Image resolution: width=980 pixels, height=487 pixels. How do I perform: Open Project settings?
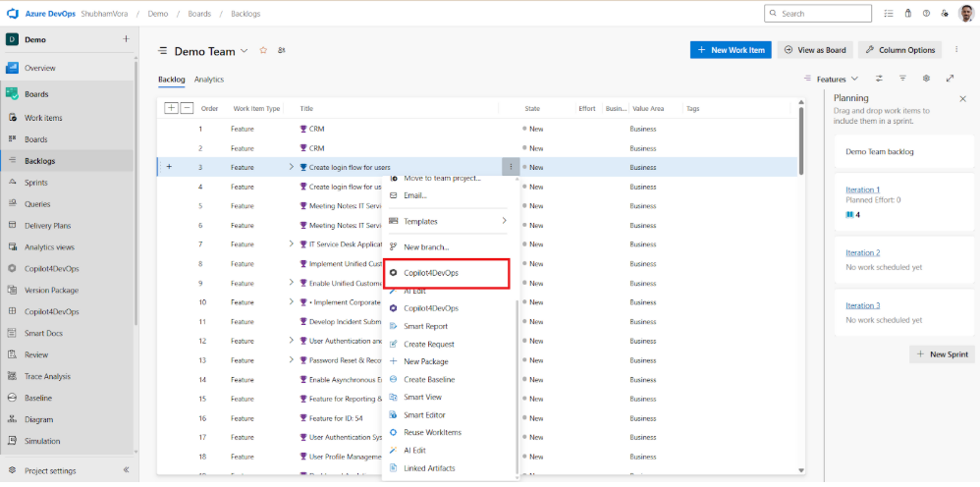pyautogui.click(x=50, y=470)
